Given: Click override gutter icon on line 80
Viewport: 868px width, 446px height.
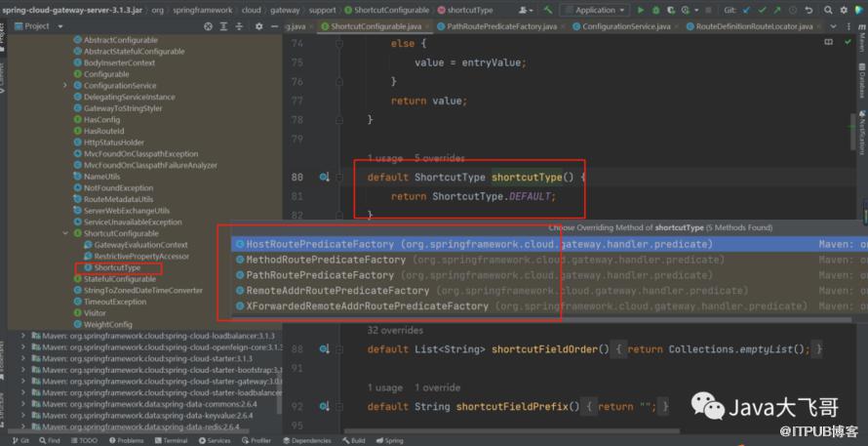Looking at the screenshot, I should (x=324, y=178).
